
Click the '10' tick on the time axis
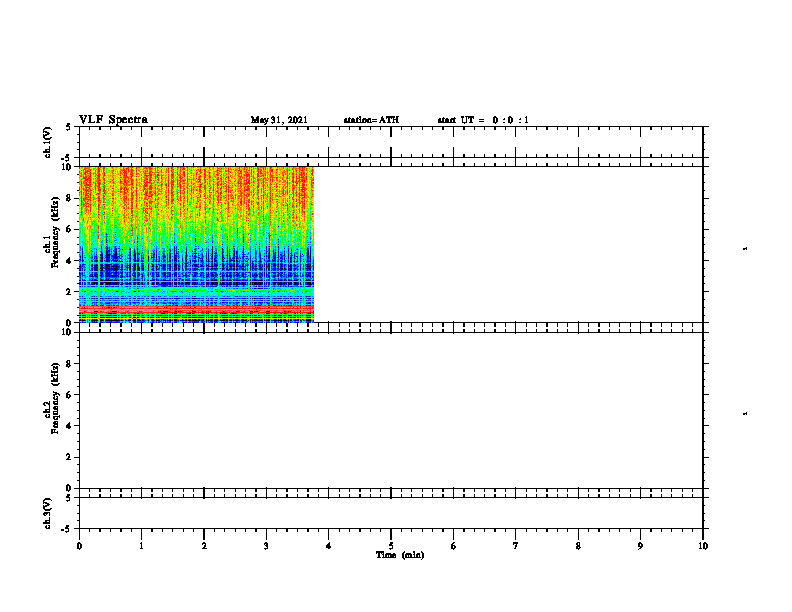click(x=703, y=546)
